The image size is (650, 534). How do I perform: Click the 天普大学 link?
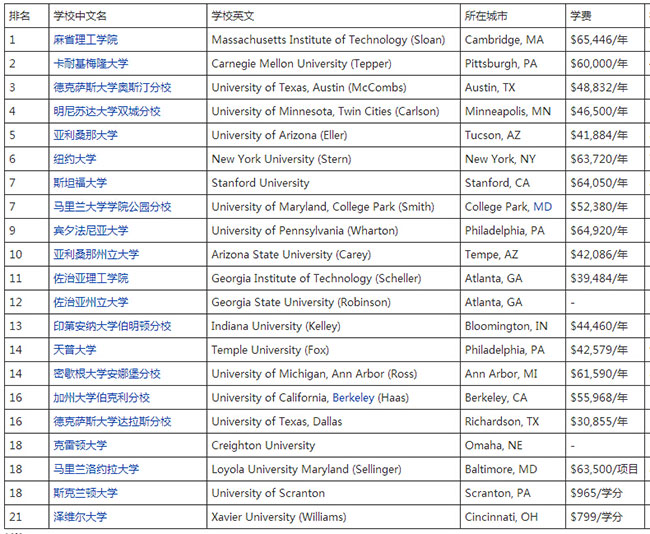[x=75, y=350]
